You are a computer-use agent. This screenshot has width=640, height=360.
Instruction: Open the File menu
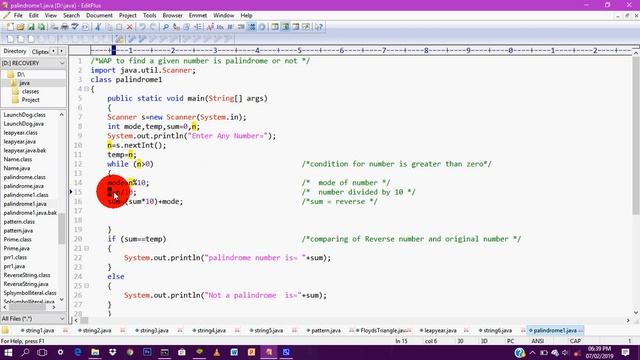coord(18,16)
